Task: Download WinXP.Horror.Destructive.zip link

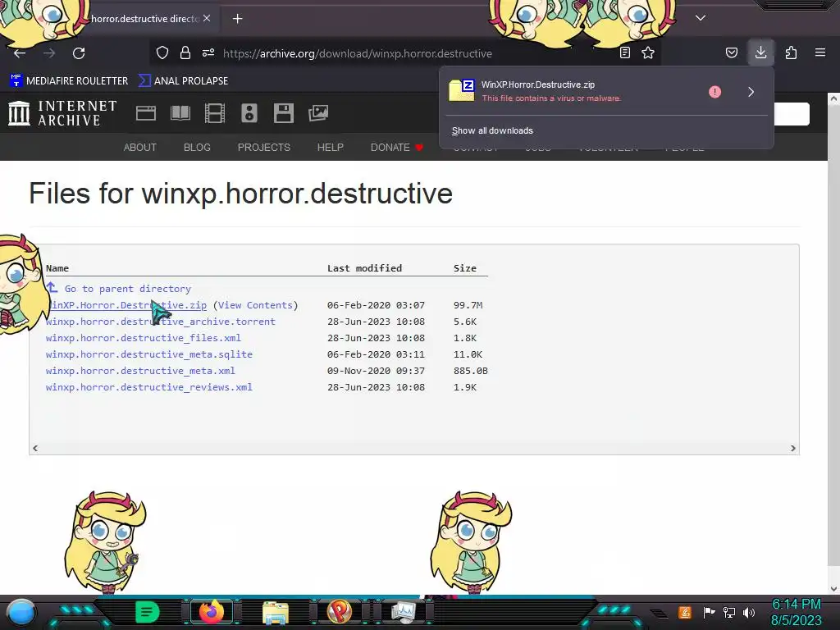Action: (126, 305)
